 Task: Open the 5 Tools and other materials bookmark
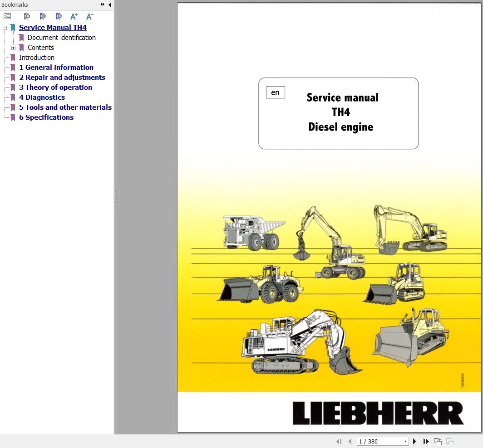tap(65, 107)
